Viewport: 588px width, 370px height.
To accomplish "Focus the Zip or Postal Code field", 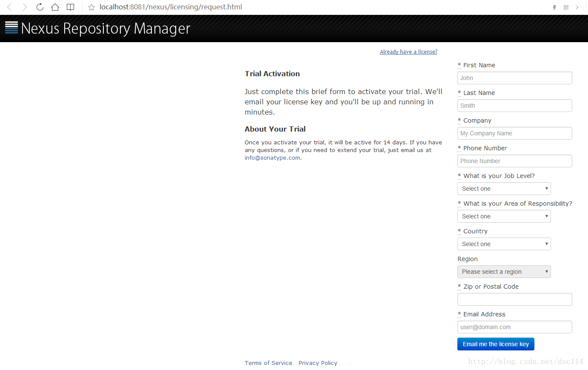I will click(x=515, y=299).
